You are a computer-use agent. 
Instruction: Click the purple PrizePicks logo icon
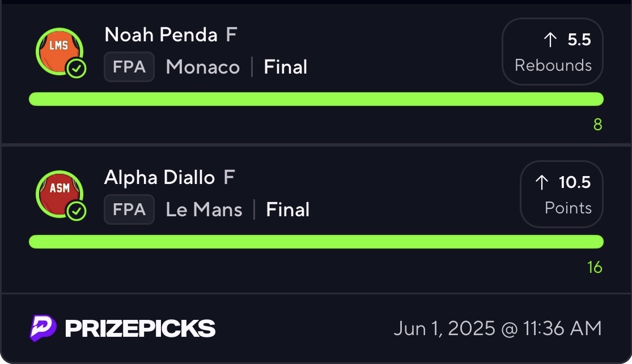coord(43,328)
